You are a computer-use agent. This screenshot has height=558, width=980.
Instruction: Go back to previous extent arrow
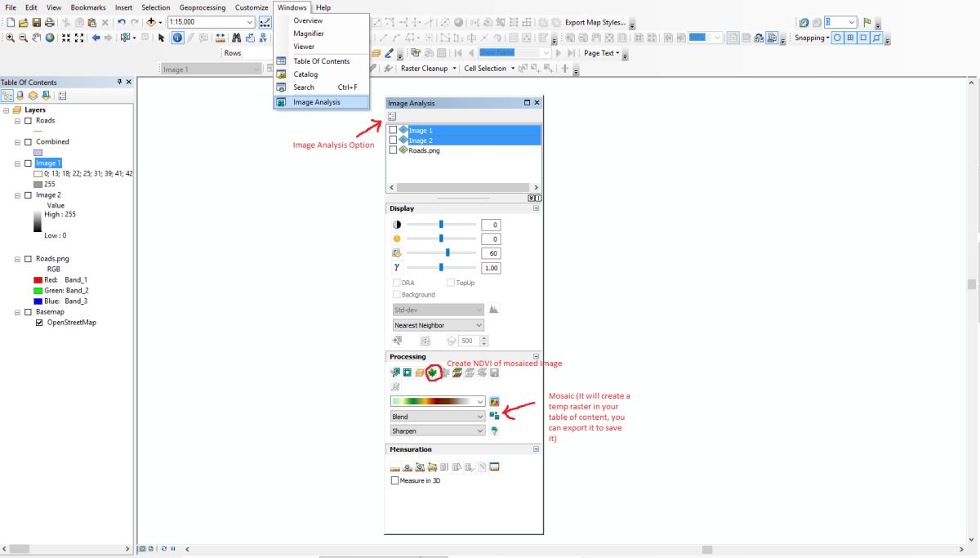pyautogui.click(x=96, y=38)
